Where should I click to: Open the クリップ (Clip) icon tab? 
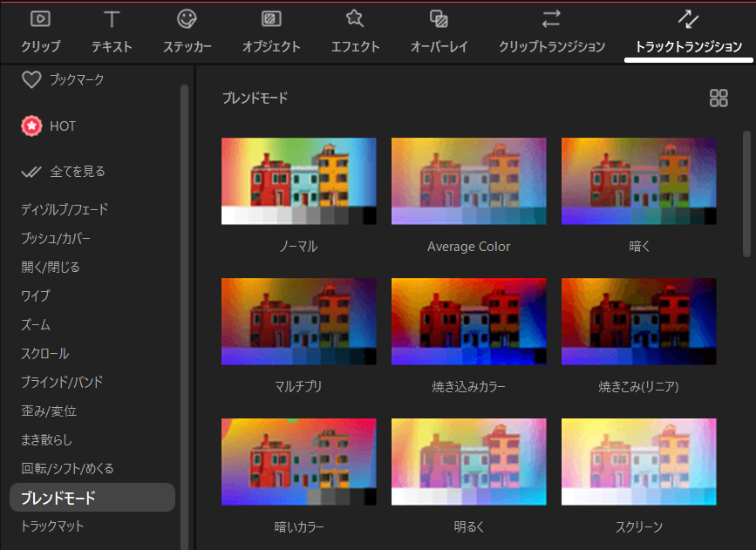tap(40, 19)
